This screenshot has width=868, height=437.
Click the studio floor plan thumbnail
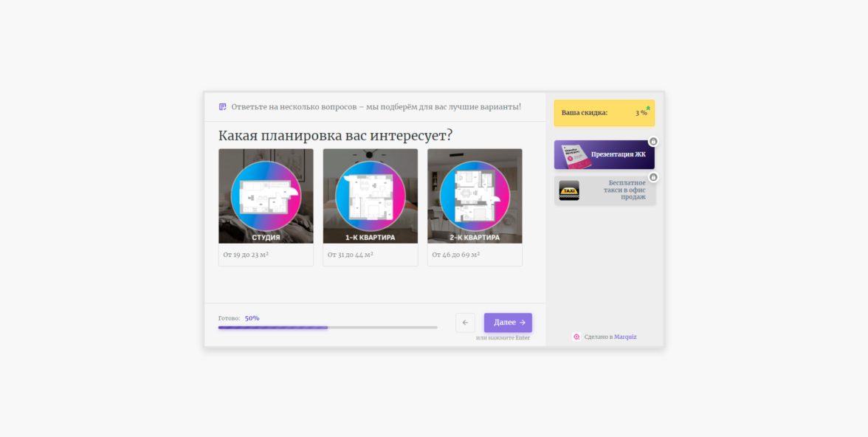(266, 196)
